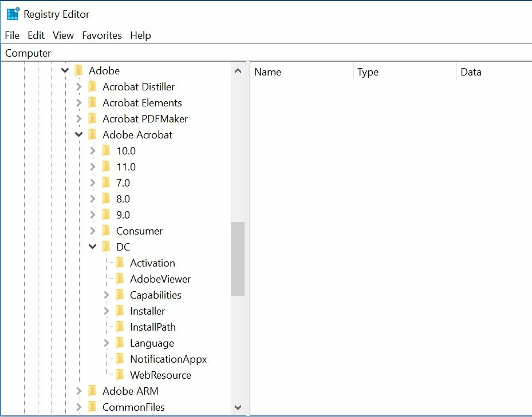
Task: Click the CommonFiles folder icon
Action: [x=93, y=407]
